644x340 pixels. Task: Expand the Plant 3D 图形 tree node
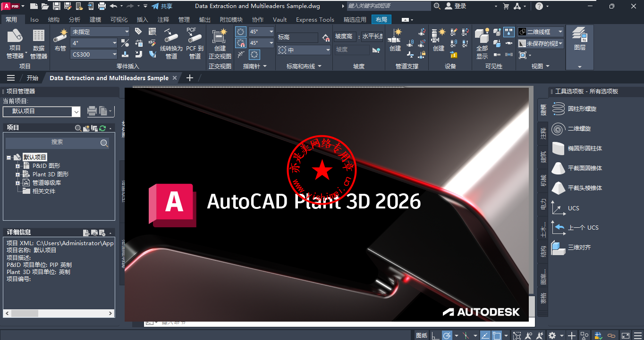(17, 174)
